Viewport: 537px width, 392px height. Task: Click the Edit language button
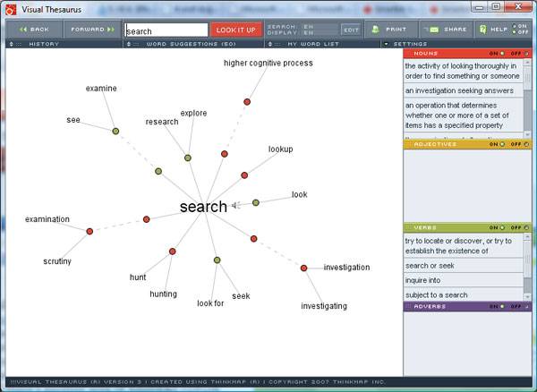351,30
